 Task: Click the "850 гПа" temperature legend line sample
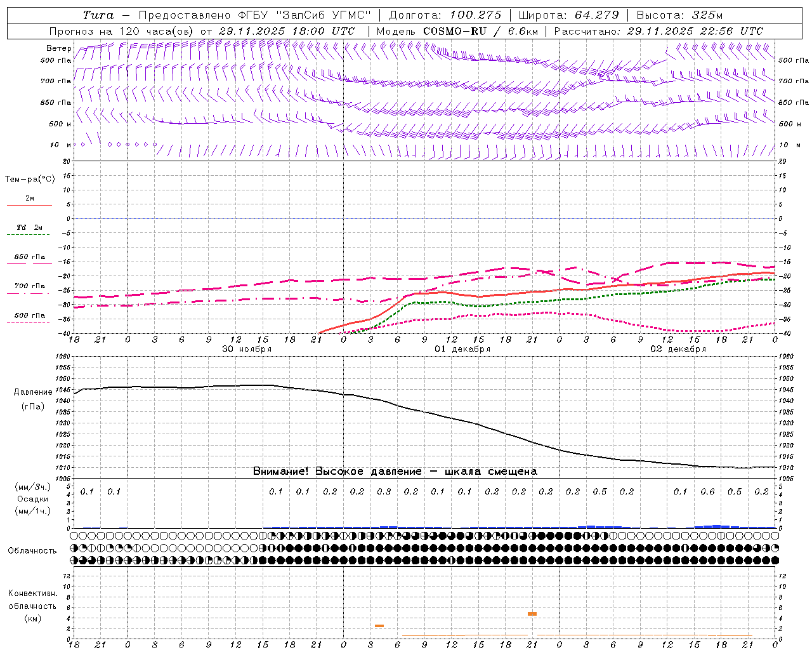tap(29, 263)
